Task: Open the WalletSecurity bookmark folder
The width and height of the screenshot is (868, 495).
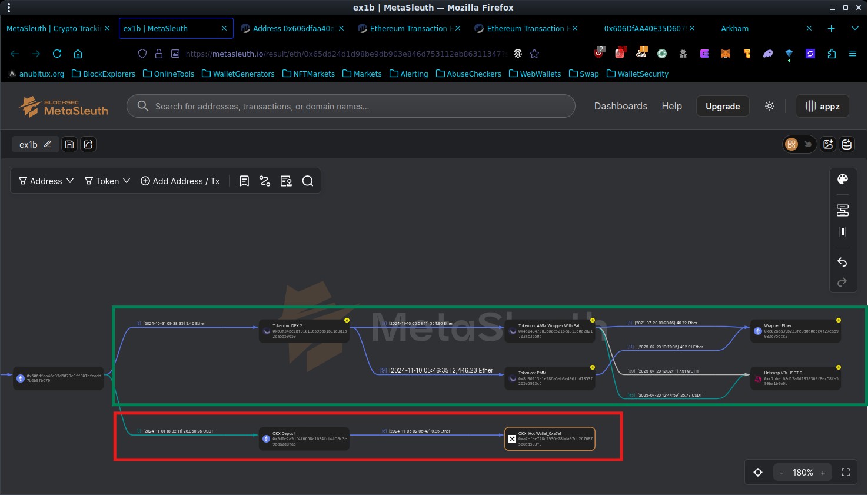Action: coord(637,74)
